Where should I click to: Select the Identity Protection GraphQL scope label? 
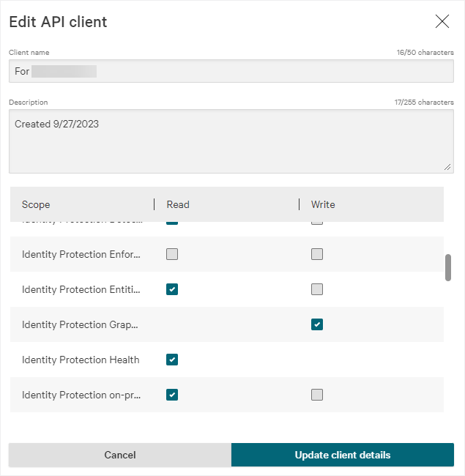pos(80,324)
